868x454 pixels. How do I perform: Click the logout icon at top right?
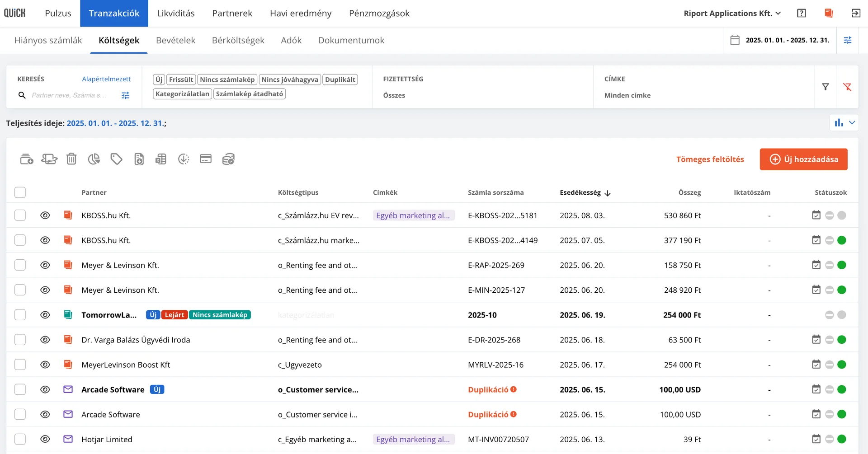[x=856, y=13]
